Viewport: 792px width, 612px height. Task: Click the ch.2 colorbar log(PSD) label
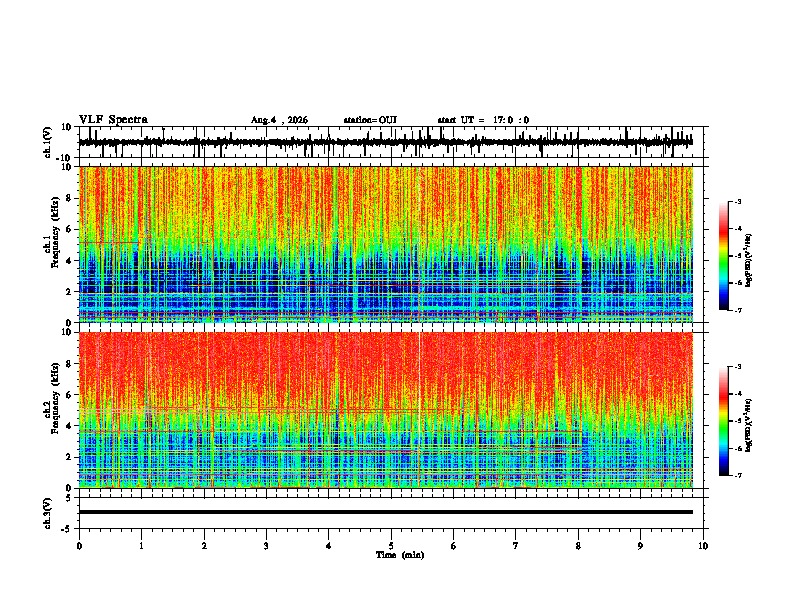748,425
